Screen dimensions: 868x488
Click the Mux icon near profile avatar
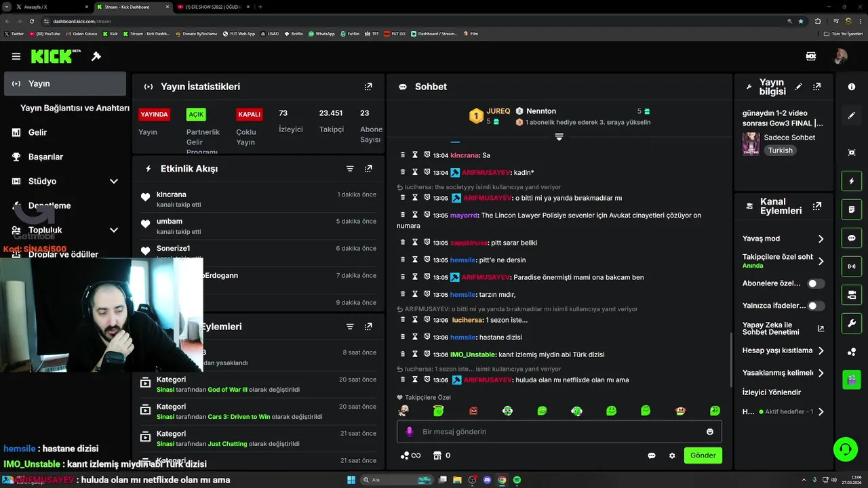[810, 56]
